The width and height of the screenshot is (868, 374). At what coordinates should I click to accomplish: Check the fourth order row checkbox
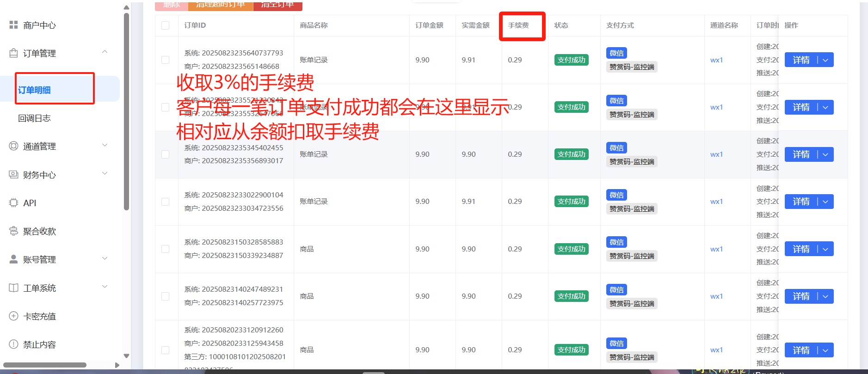165,202
